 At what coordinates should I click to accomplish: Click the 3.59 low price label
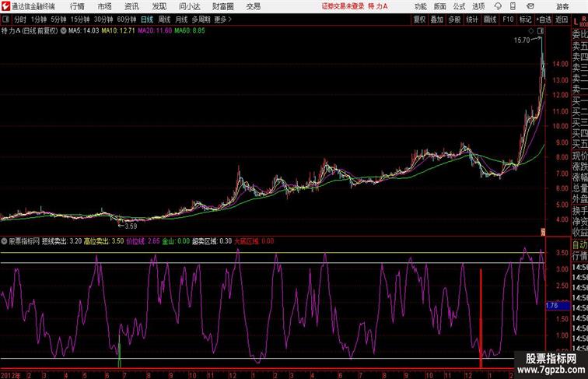131,226
